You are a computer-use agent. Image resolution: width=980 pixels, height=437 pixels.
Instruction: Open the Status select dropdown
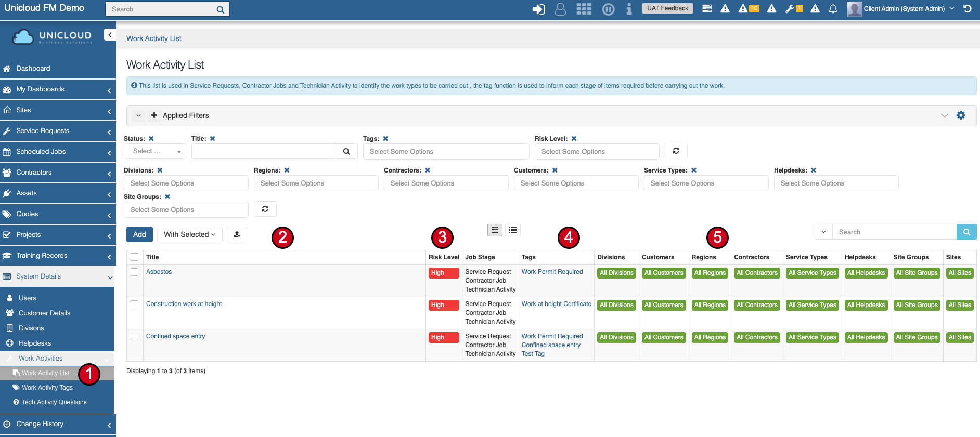click(x=155, y=151)
